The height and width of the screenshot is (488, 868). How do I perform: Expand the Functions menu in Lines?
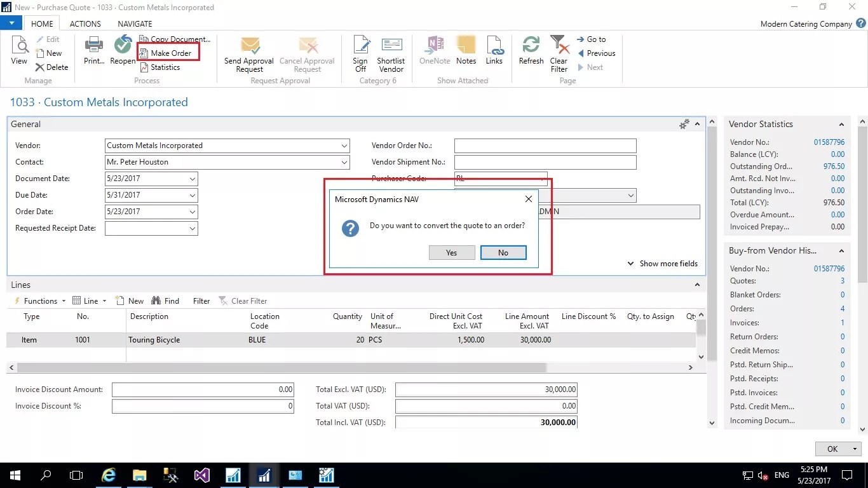coord(39,301)
